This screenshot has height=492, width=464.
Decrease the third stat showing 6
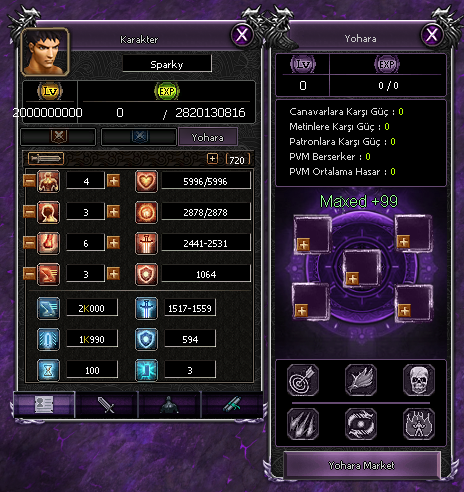tap(29, 243)
